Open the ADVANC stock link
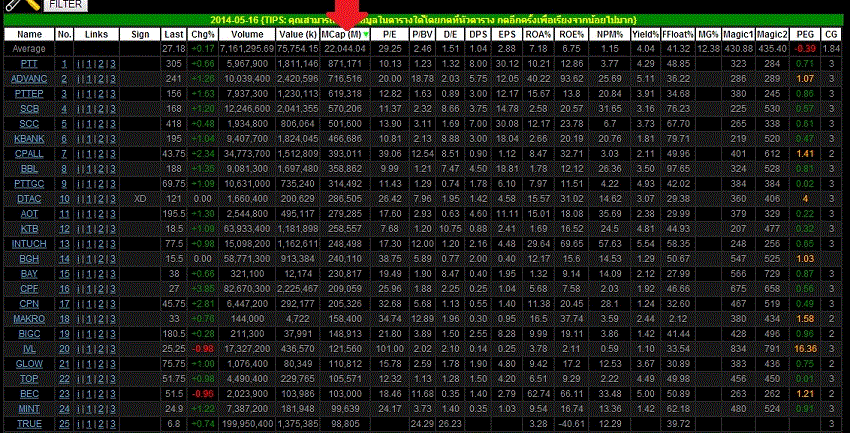The width and height of the screenshot is (850, 433). tap(29, 79)
